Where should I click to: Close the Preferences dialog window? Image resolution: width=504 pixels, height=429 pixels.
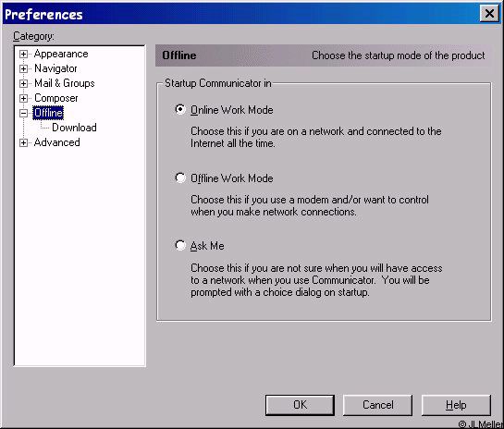click(489, 14)
